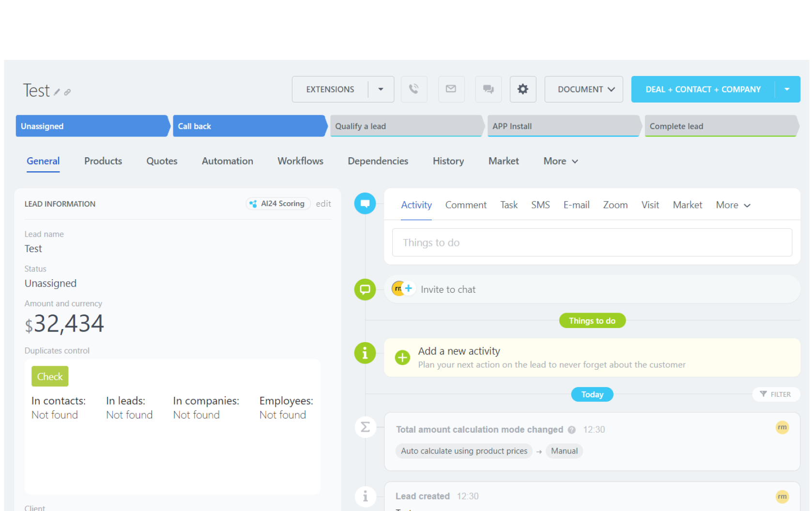This screenshot has height=511, width=812.
Task: Click the Extensions button
Action: click(x=330, y=89)
